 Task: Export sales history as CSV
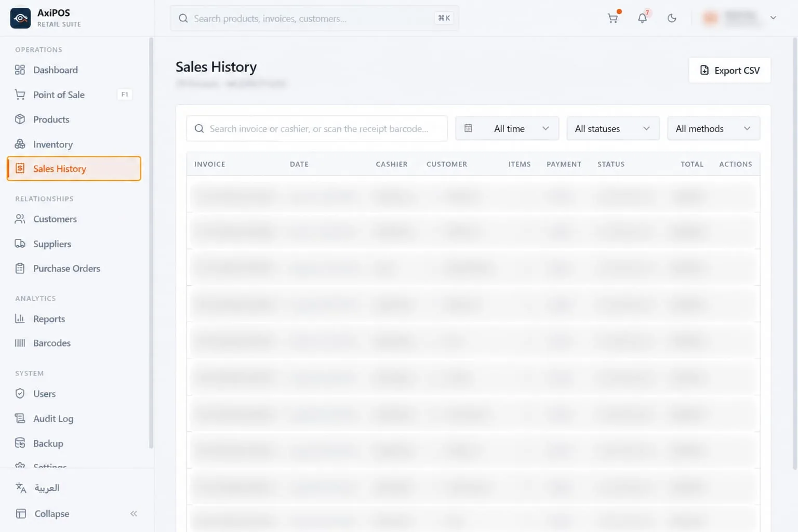[x=729, y=70]
